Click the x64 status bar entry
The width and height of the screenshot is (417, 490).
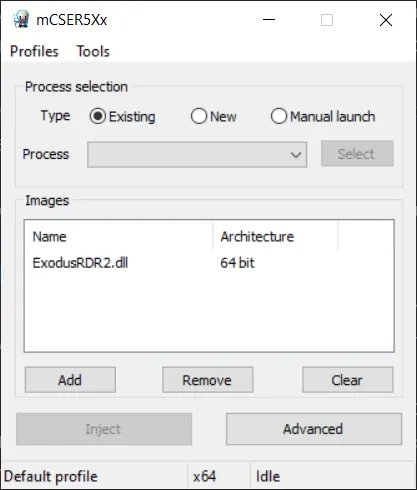pyautogui.click(x=204, y=476)
